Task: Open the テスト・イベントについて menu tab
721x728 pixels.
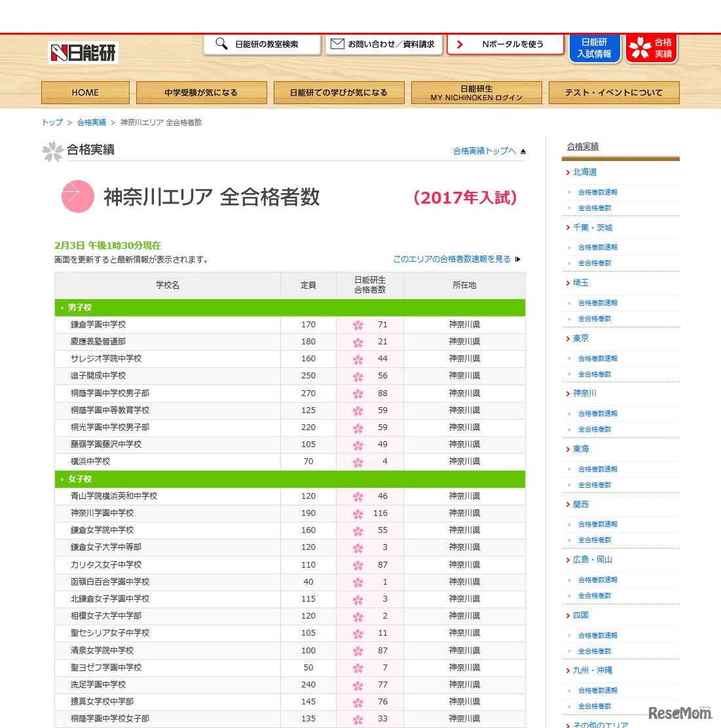Action: [x=614, y=92]
